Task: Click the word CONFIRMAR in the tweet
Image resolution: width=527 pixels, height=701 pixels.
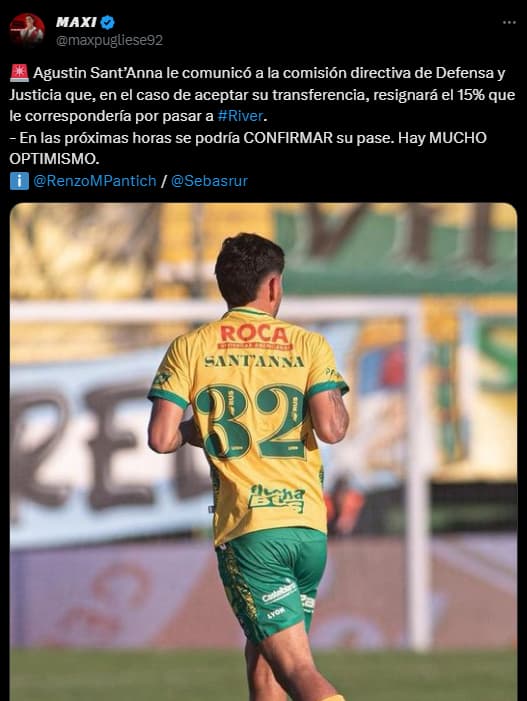Action: click(288, 138)
